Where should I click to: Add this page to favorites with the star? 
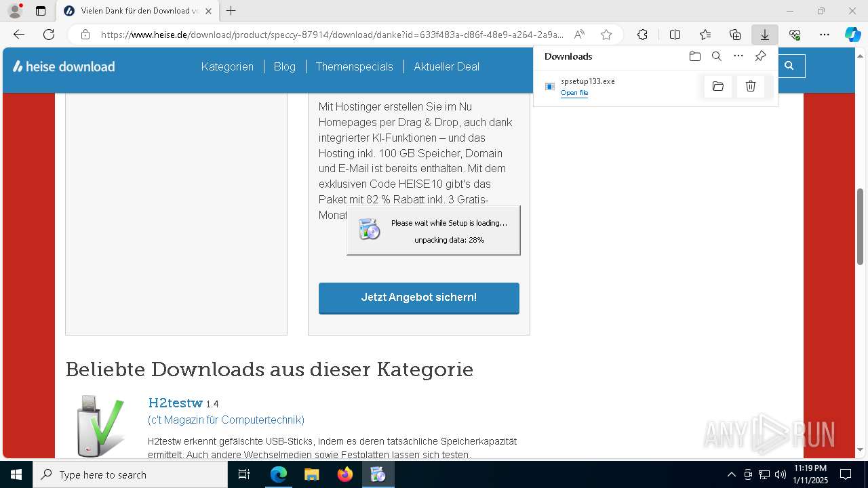(606, 35)
